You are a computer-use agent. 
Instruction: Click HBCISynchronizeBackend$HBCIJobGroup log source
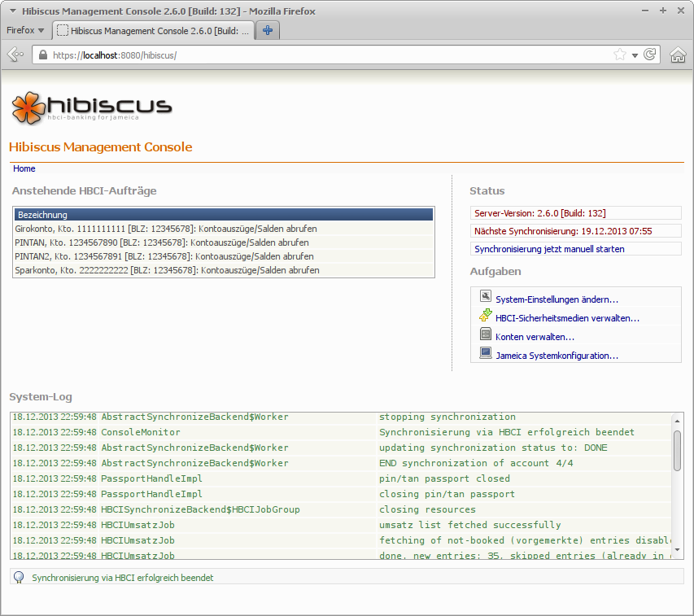pyautogui.click(x=200, y=509)
